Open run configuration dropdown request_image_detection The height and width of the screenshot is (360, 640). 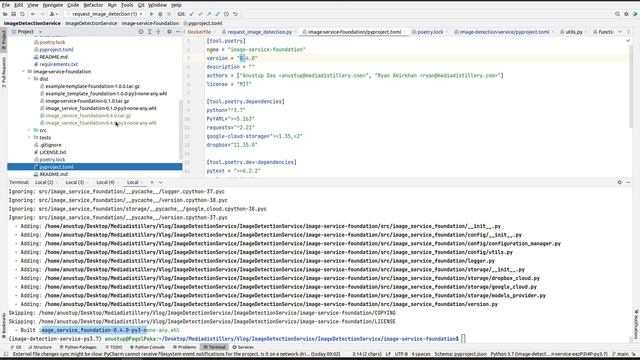[x=105, y=14]
